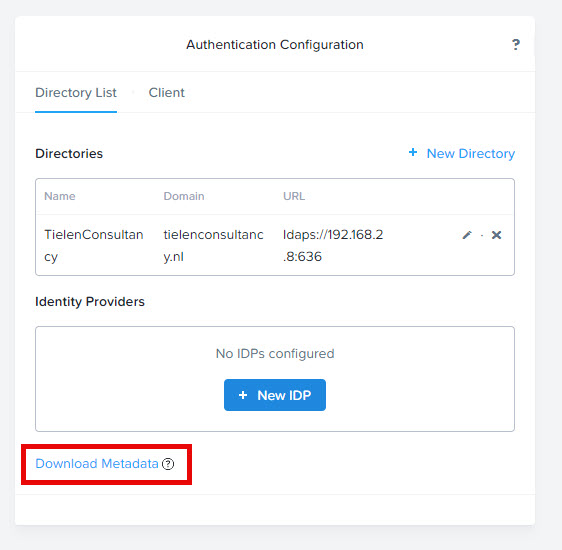The width and height of the screenshot is (562, 550).
Task: Open help via the top-right question mark
Action: (x=515, y=44)
